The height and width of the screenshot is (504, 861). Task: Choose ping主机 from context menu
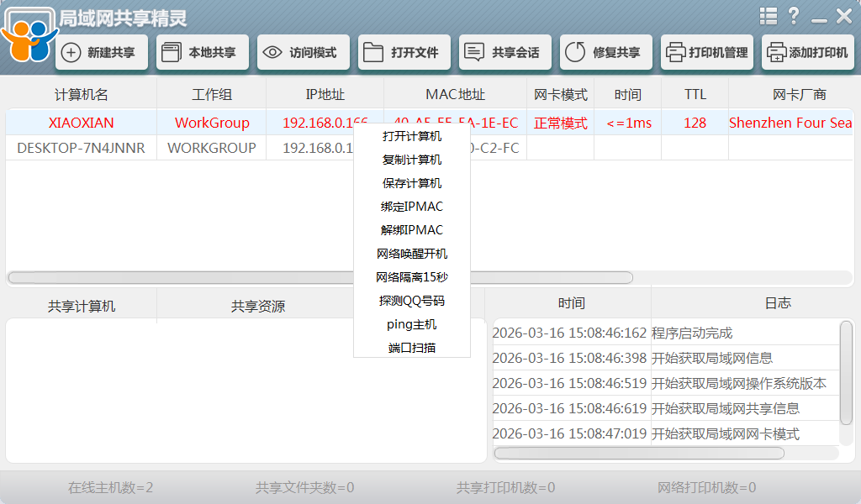(x=412, y=324)
